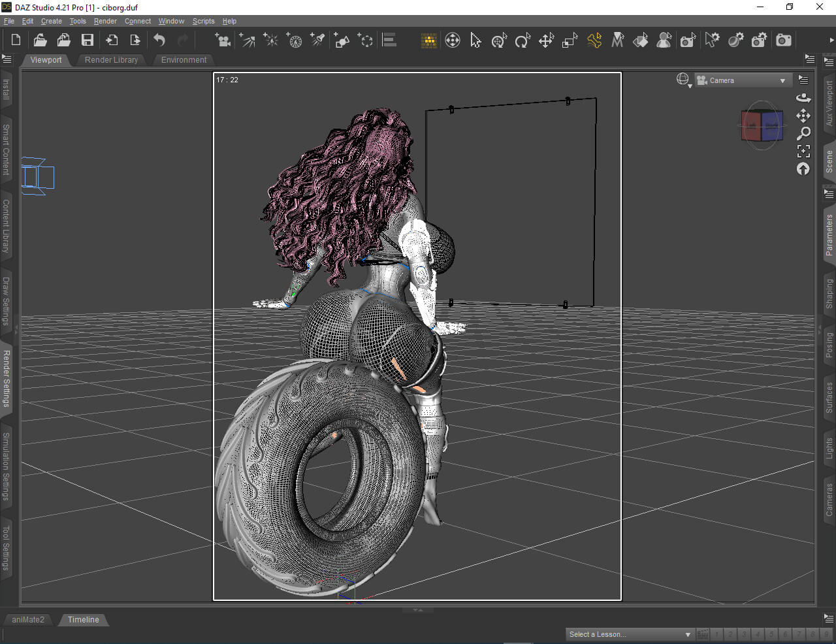Select the Surface Selection tool
836x644 pixels.
click(641, 40)
